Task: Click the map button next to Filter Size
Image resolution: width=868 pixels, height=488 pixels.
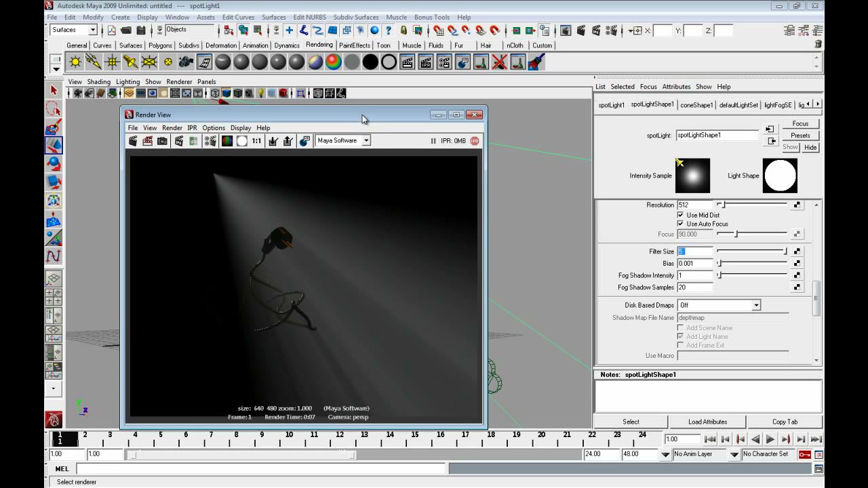Action: coord(797,251)
